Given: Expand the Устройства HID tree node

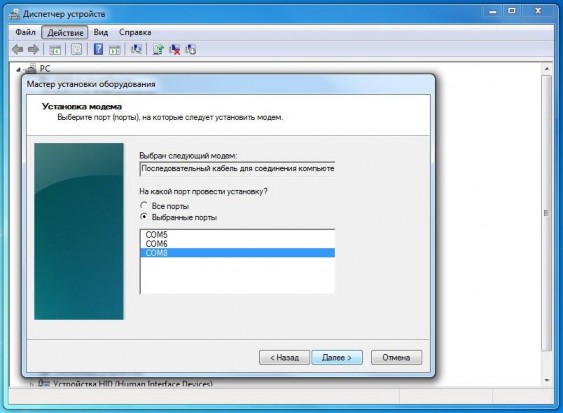Looking at the screenshot, I should pos(32,384).
